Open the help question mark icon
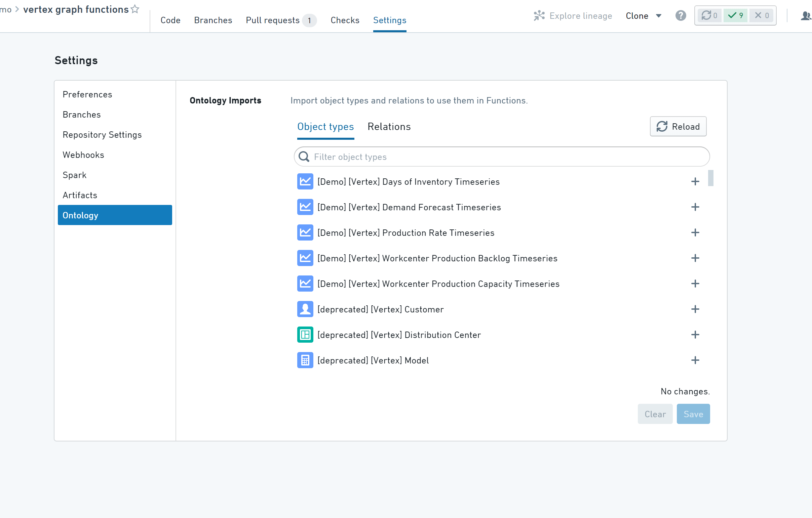This screenshot has height=518, width=812. (x=681, y=15)
